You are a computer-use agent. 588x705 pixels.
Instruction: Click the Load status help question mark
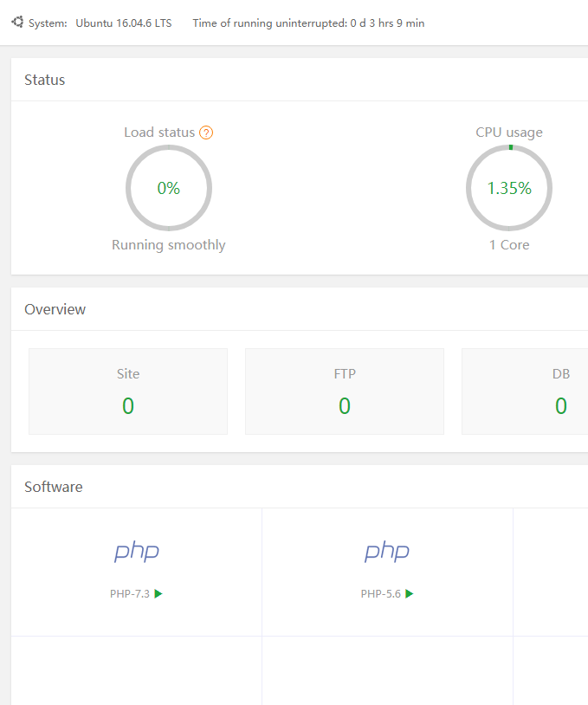206,133
